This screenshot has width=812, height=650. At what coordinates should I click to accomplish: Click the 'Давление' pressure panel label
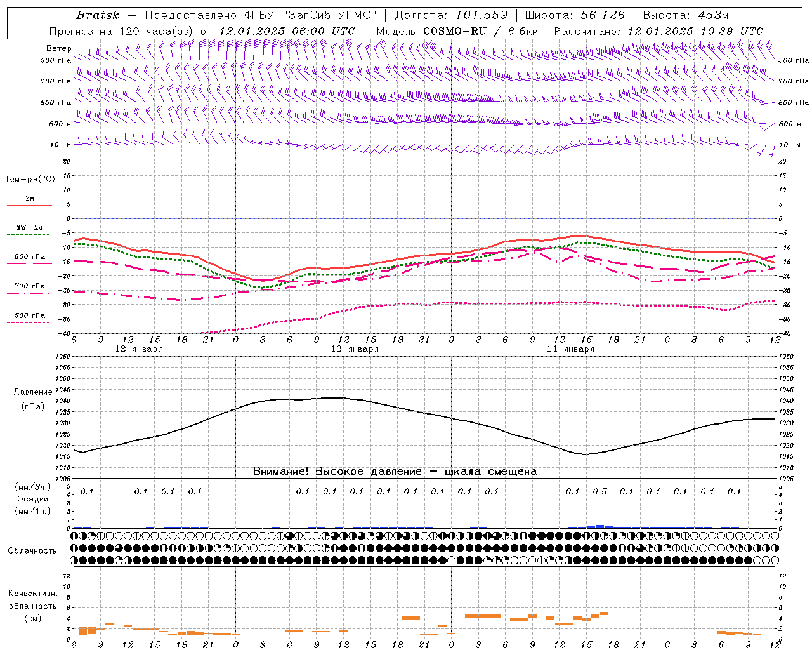(32, 392)
